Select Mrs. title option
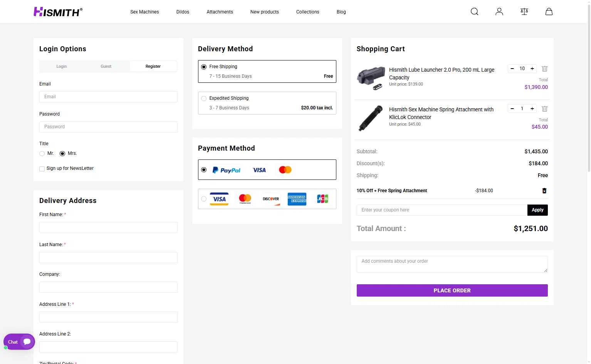 [62, 154]
